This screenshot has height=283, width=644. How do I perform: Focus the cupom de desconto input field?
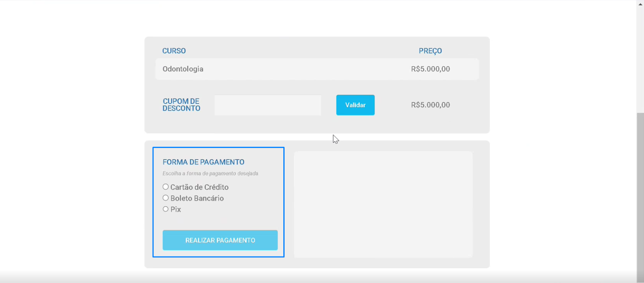click(x=268, y=105)
